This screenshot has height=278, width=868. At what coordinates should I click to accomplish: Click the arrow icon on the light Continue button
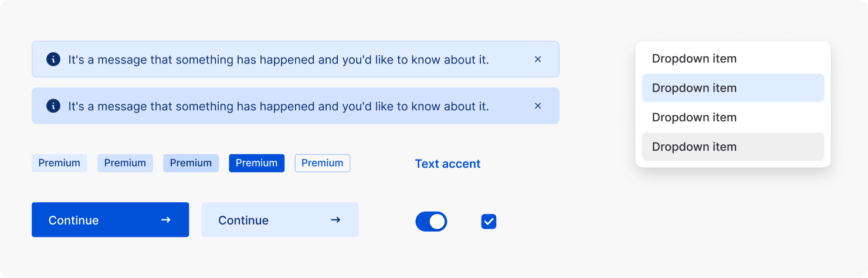335,220
